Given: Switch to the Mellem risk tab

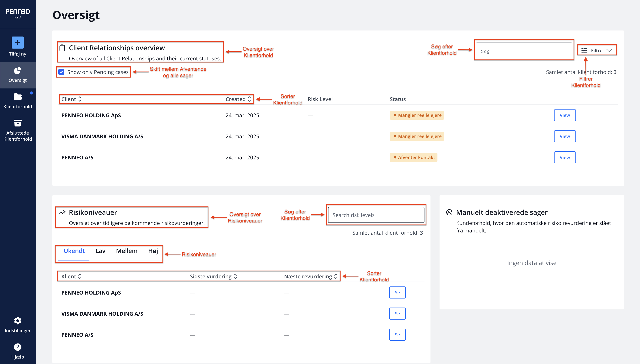Looking at the screenshot, I should pos(127,251).
